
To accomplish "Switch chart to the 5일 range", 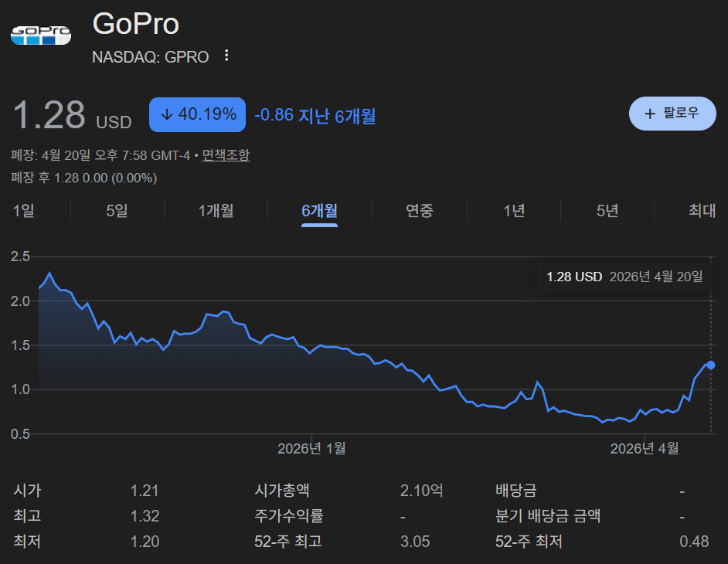I will tap(117, 211).
